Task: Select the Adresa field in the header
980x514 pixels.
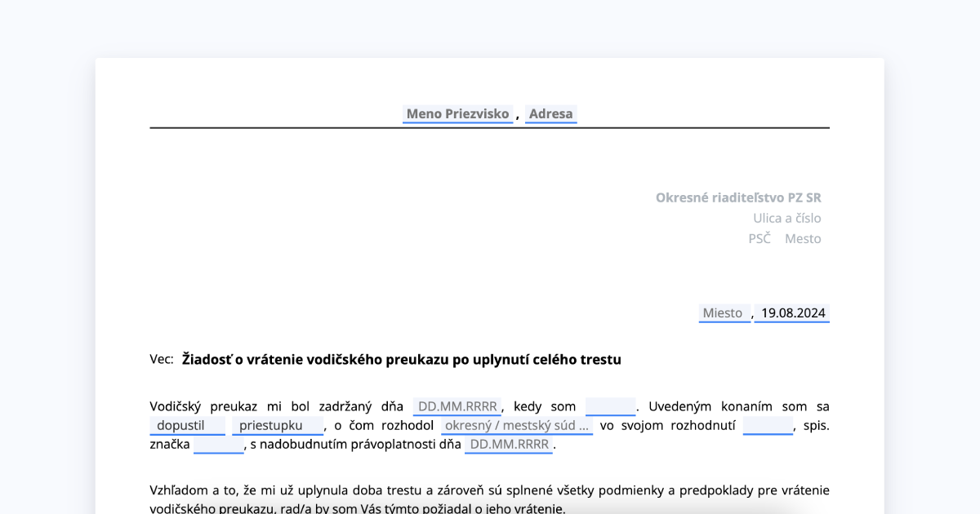Action: (x=550, y=114)
